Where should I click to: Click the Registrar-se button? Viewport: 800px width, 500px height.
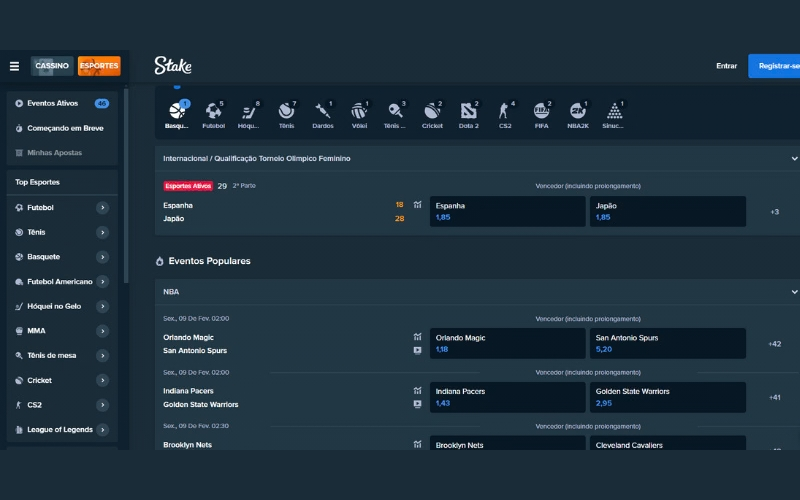tap(774, 66)
